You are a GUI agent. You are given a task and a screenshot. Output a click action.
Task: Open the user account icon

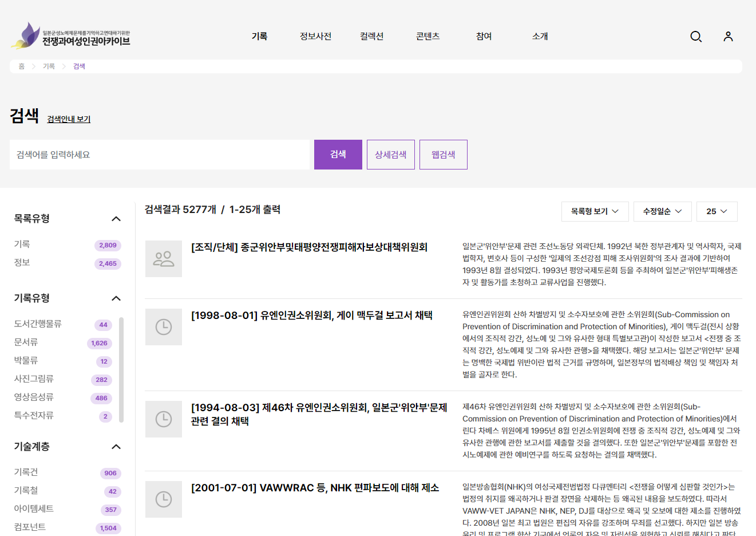tap(728, 37)
